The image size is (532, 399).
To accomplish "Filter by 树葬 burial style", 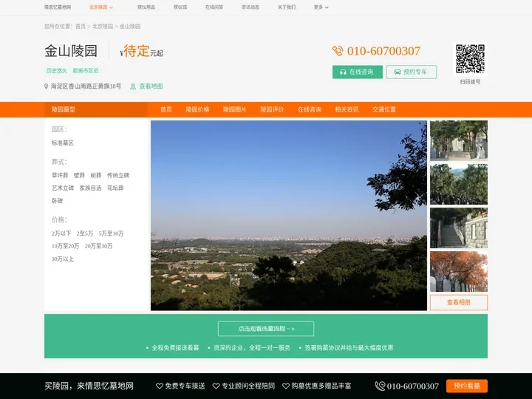I will (95, 175).
